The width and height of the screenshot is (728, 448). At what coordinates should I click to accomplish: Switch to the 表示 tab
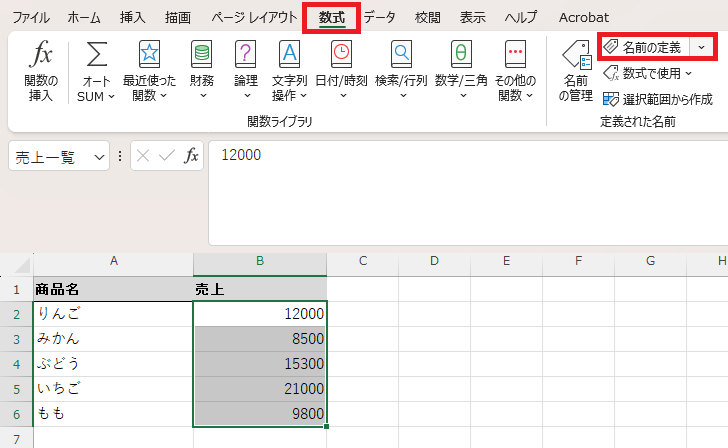[x=472, y=18]
